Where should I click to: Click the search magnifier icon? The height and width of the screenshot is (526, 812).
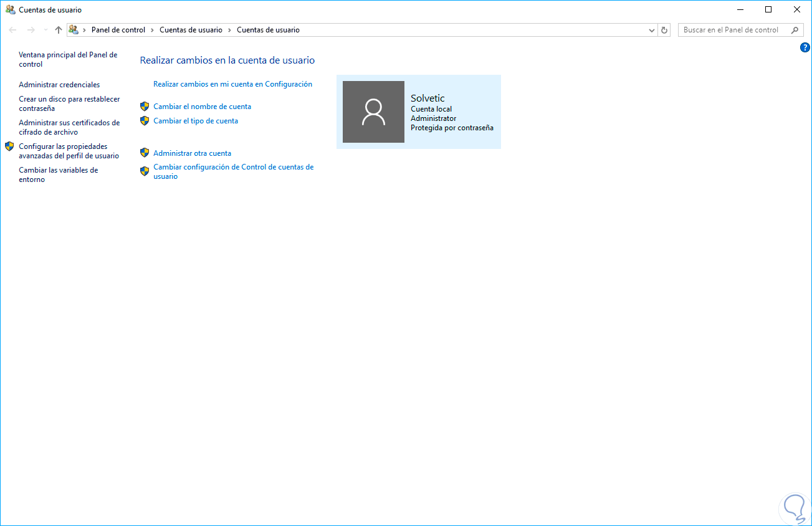pos(795,30)
